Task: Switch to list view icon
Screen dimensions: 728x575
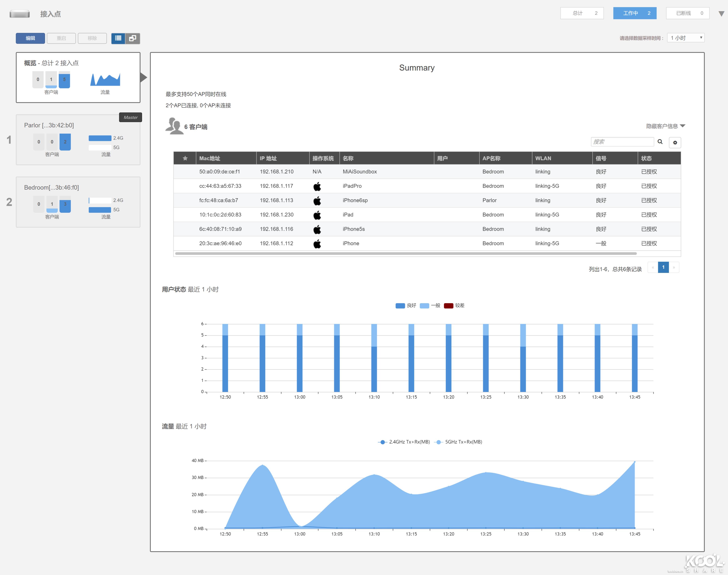Action: coord(118,38)
